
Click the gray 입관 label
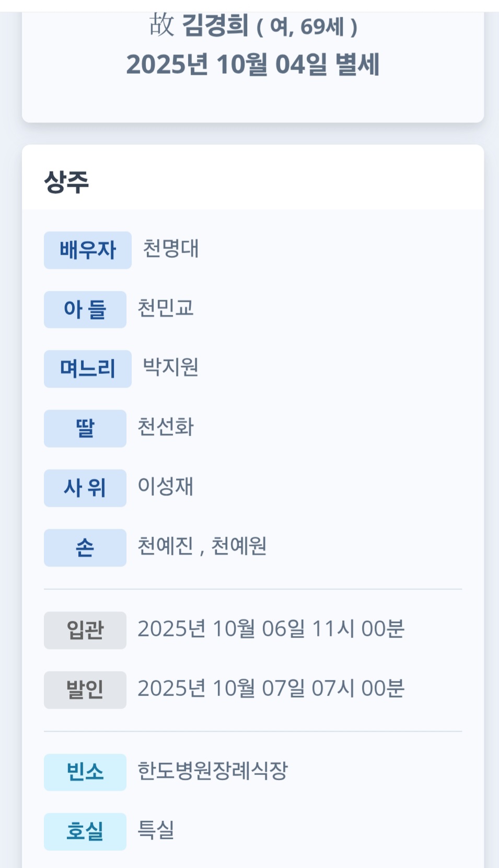point(85,630)
